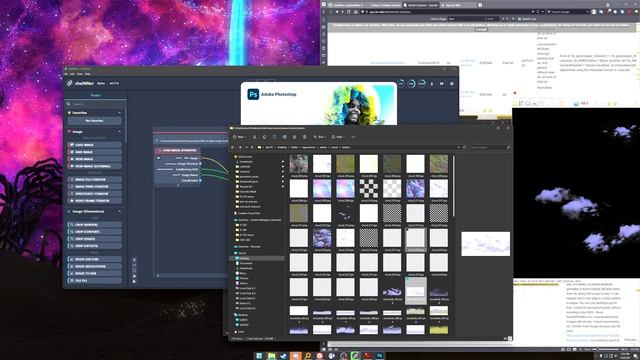Choose the Crop (Border) node entry
Screen dimensions: 640x360
94,224
